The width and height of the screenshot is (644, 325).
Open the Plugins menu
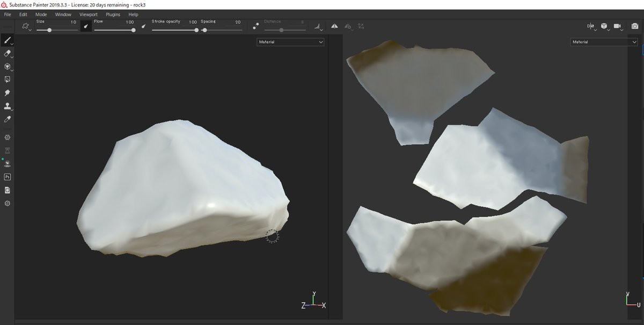tap(113, 15)
